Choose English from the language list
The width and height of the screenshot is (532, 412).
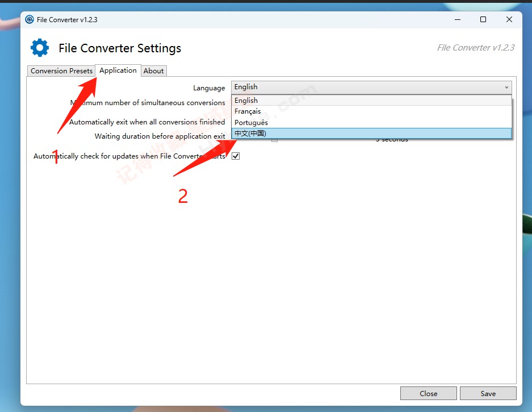pyautogui.click(x=371, y=100)
